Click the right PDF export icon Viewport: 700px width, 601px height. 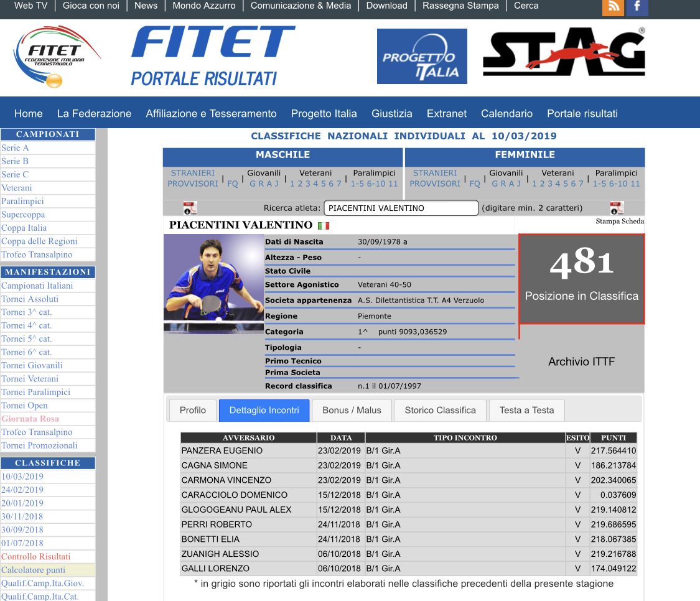point(617,208)
